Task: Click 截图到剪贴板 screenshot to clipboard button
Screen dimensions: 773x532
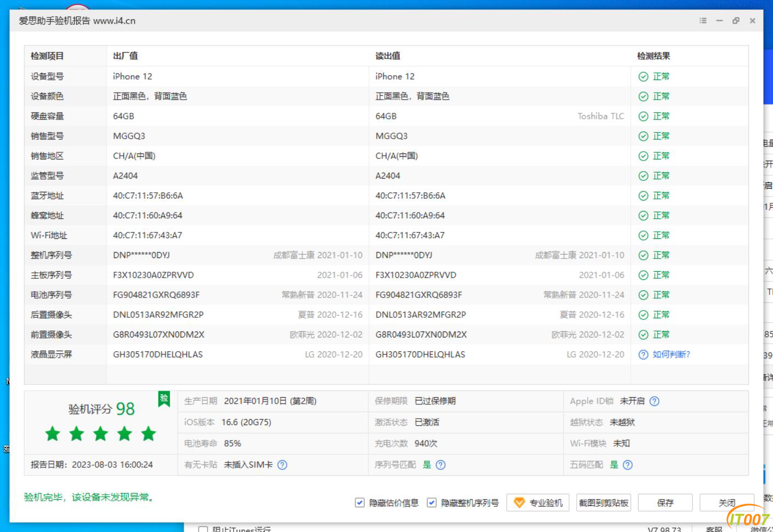Action: [x=604, y=502]
